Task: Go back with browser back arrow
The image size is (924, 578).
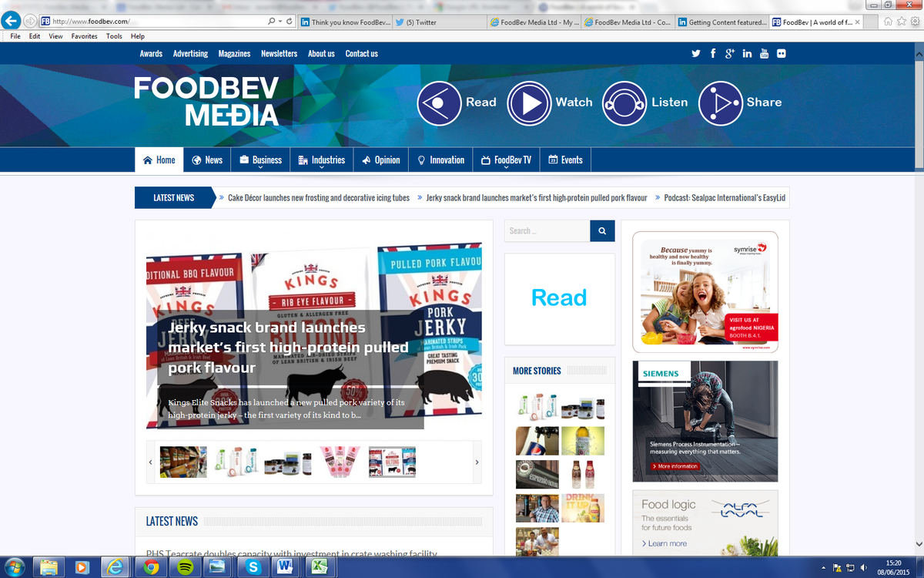Action: (11, 21)
